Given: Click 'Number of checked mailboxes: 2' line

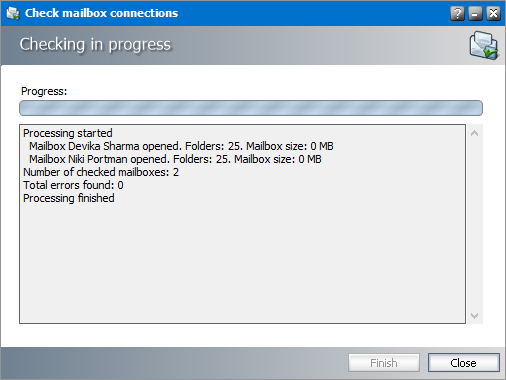Looking at the screenshot, I should point(101,172).
